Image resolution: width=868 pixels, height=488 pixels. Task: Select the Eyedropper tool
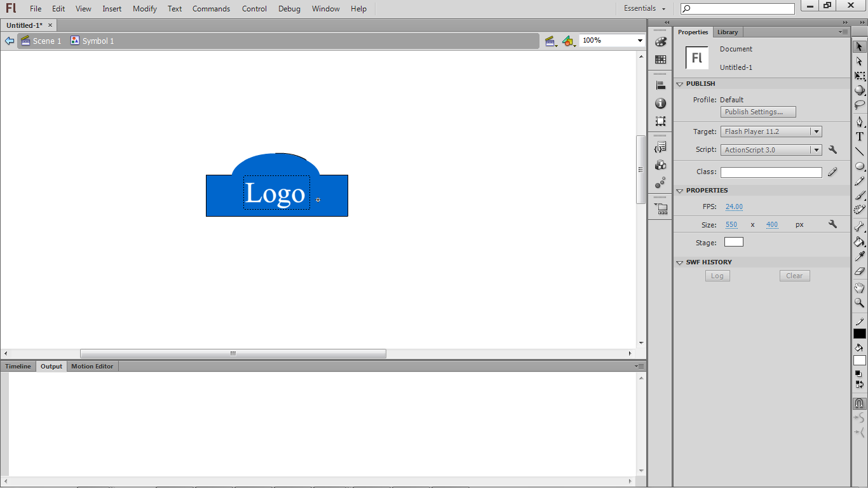[x=859, y=256]
